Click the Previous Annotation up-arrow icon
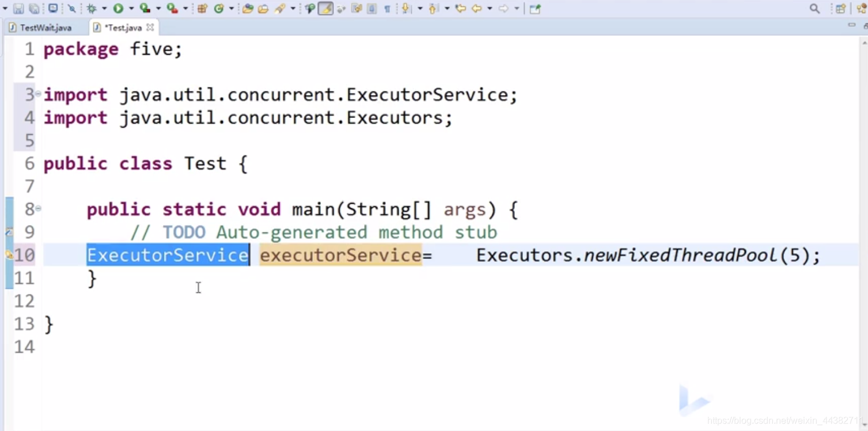The image size is (868, 431). (x=433, y=9)
